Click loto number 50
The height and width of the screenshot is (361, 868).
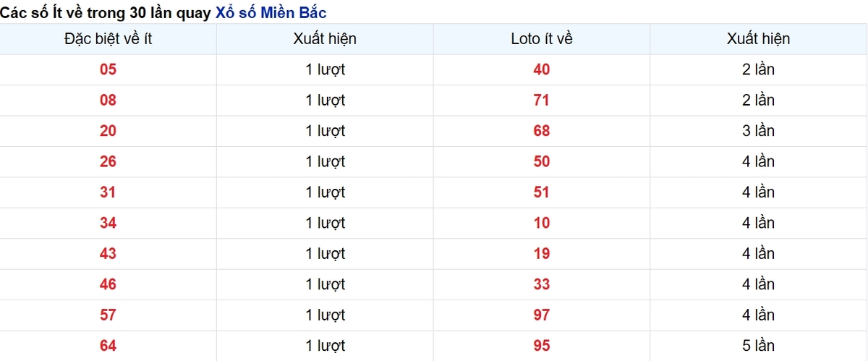(542, 161)
